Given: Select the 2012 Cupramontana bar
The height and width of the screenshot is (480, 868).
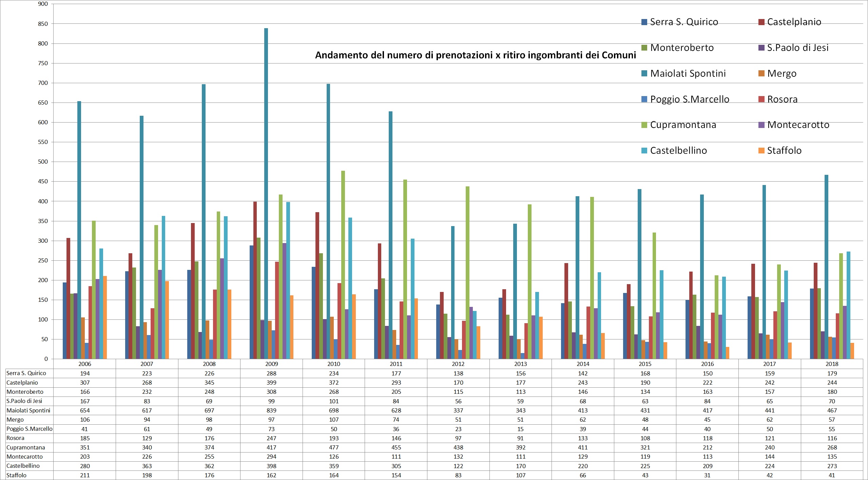Looking at the screenshot, I should pyautogui.click(x=467, y=273).
